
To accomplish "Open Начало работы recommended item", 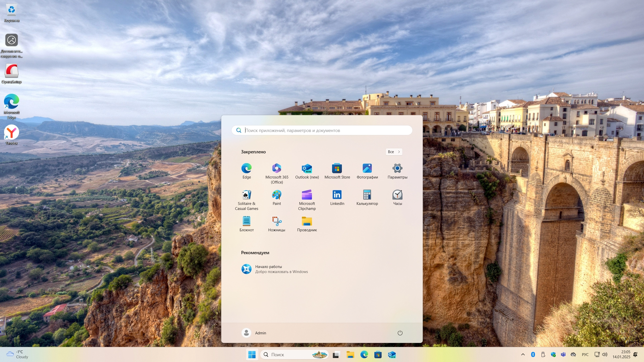I will click(x=274, y=269).
